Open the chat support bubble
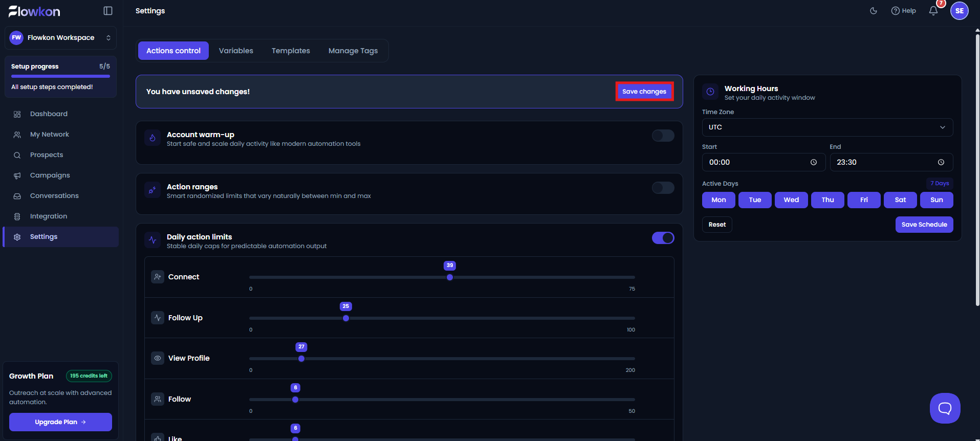 [x=945, y=408]
